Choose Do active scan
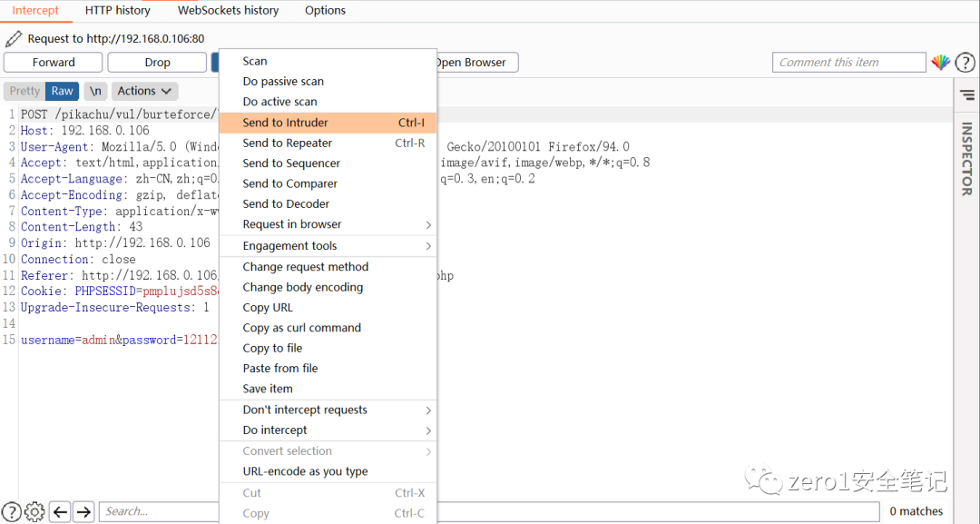 [328, 102]
